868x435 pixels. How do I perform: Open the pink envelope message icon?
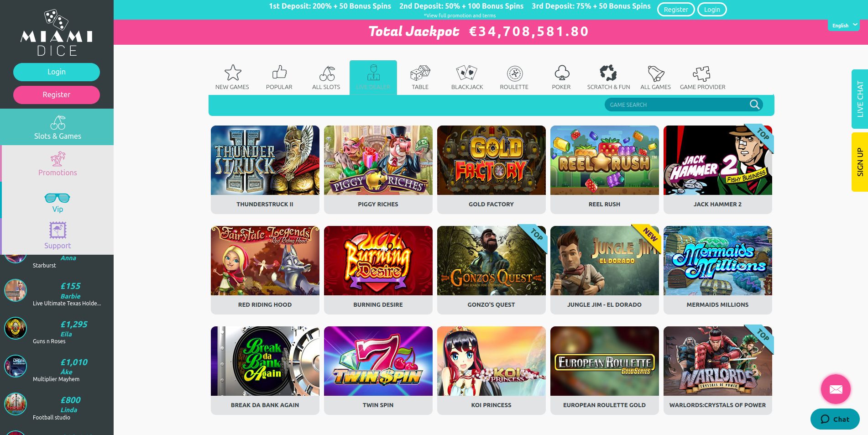point(836,389)
